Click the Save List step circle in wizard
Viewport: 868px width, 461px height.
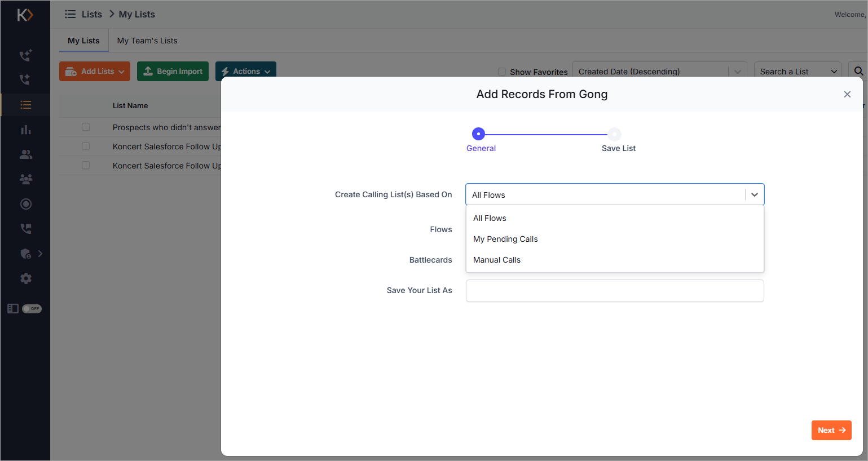pos(614,134)
